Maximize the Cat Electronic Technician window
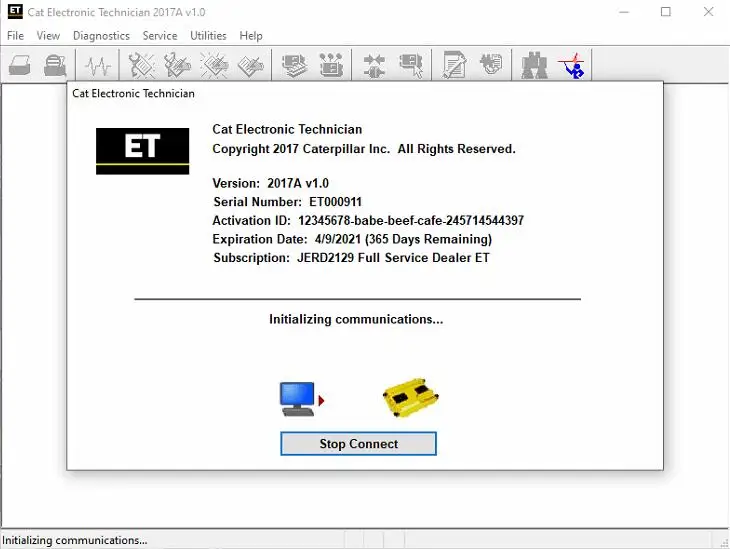The height and width of the screenshot is (549, 730). click(666, 12)
